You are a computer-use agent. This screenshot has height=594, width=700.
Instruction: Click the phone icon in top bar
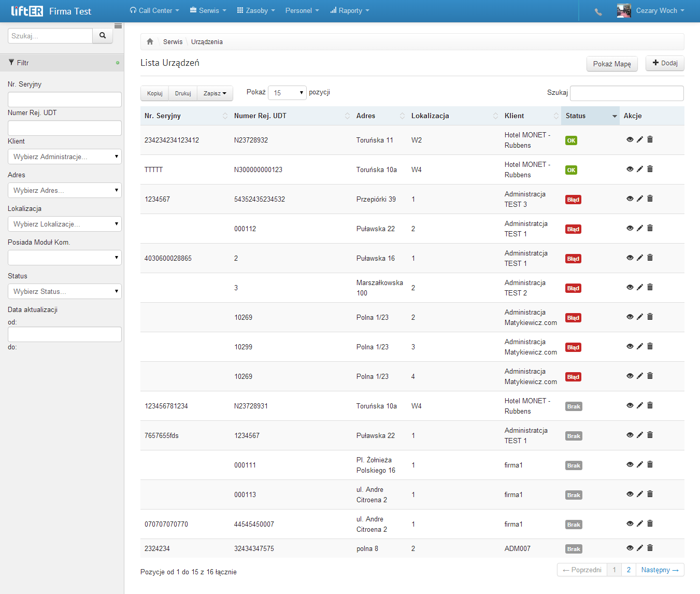pos(598,12)
